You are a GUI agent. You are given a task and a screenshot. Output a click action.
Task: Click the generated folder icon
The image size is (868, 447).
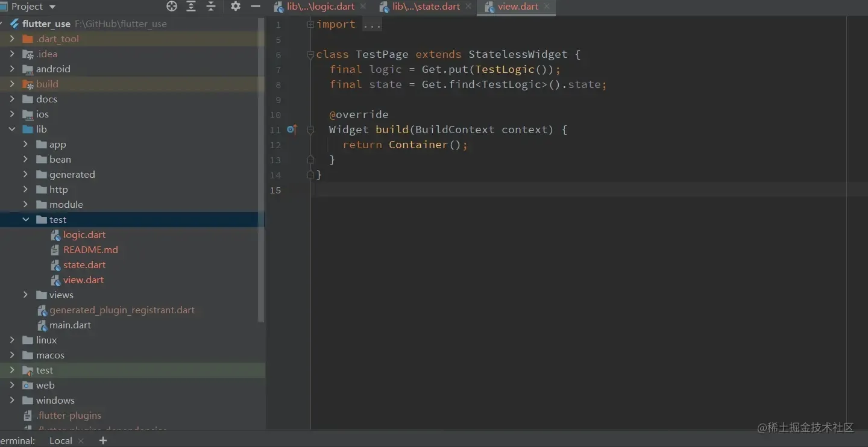coord(41,174)
